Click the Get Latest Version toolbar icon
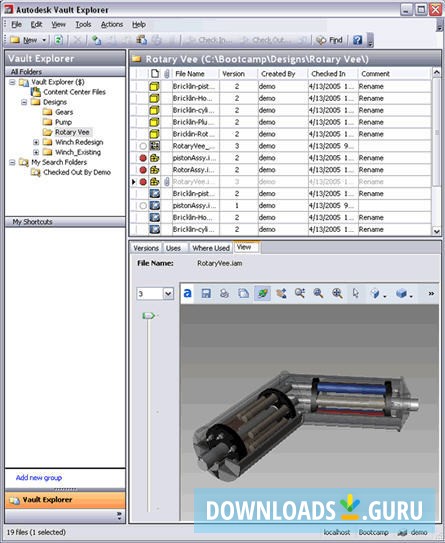The image size is (445, 543). click(96, 40)
